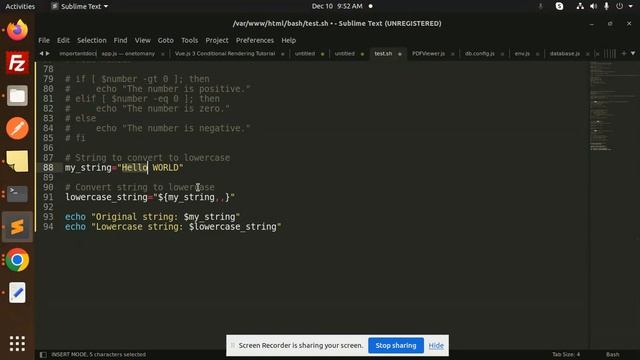This screenshot has width=640, height=360.
Task: Click "Lowercase string:" text on line 94
Action: 140,227
